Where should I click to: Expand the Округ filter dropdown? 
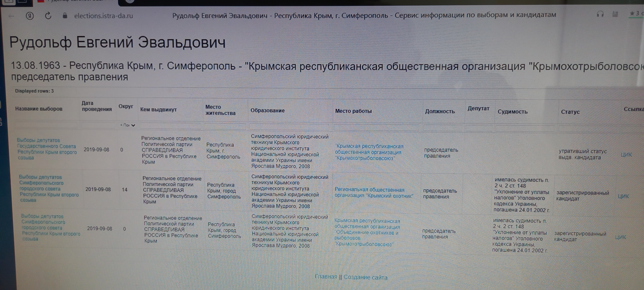[128, 125]
